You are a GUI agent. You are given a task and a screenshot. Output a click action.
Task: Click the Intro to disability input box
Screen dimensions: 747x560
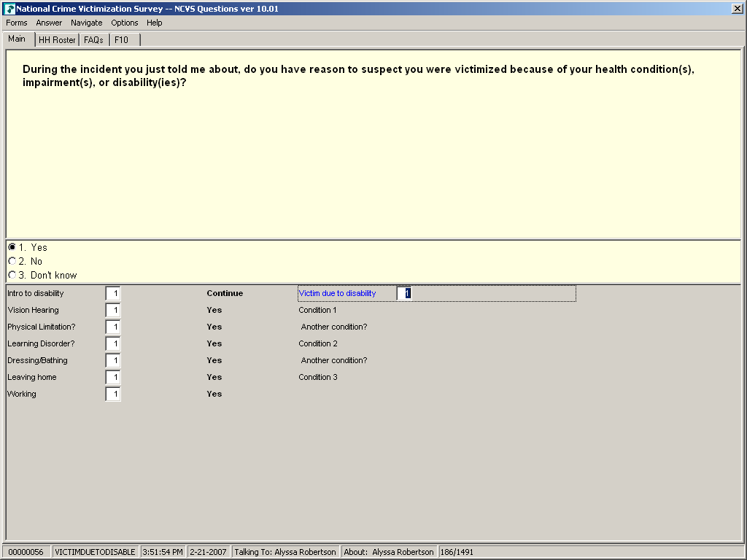[x=113, y=293]
